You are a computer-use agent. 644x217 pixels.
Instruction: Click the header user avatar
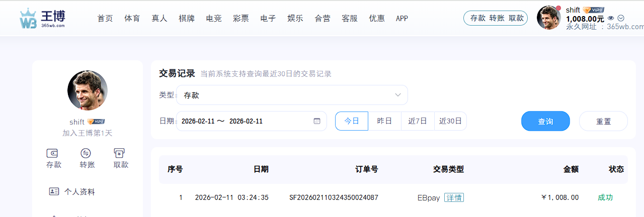click(548, 18)
